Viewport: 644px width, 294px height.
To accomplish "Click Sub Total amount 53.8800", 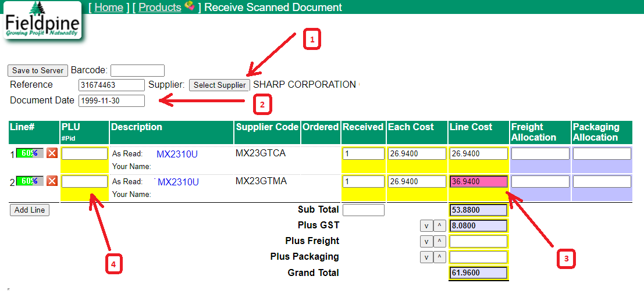I will 478,210.
